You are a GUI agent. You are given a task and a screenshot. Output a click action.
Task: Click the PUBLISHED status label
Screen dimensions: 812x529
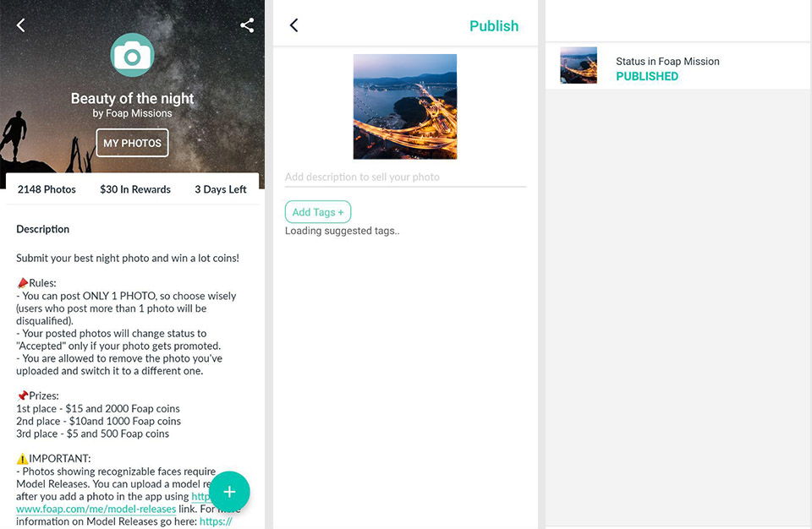pos(647,76)
